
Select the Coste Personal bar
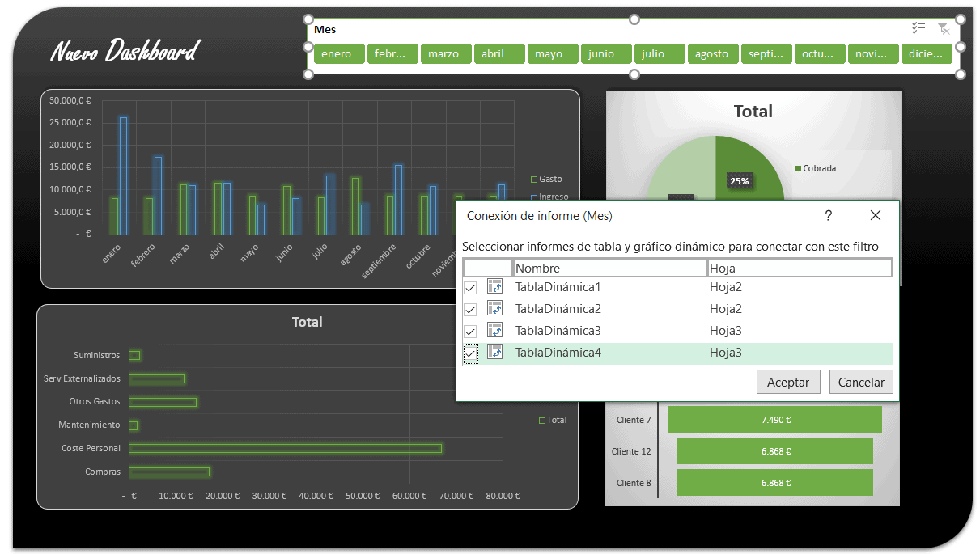[286, 448]
